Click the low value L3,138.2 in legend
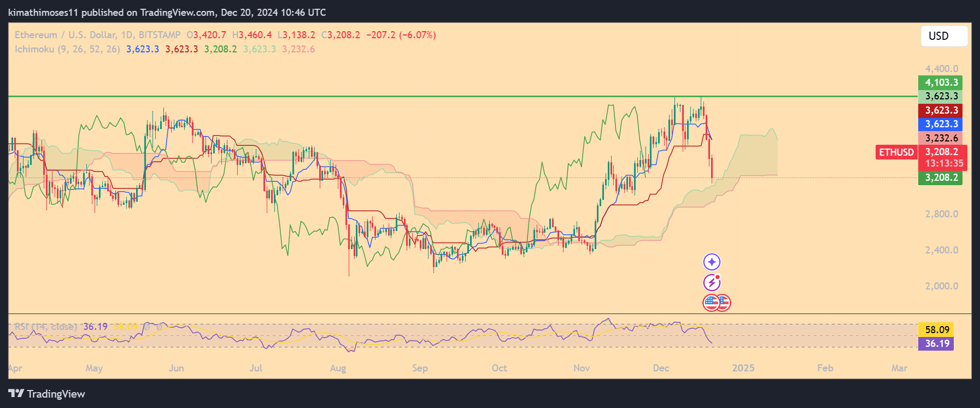980x408 pixels. click(296, 35)
